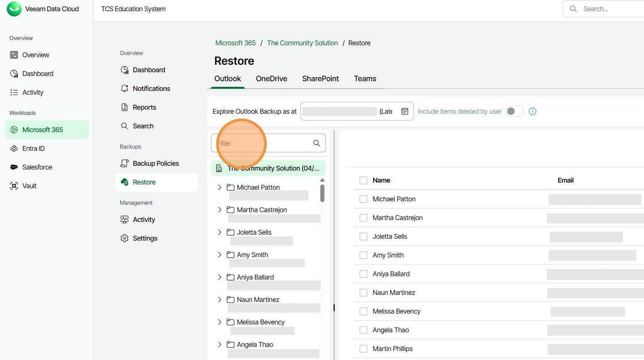Open Salesforce workload in sidebar
The width and height of the screenshot is (644, 360).
click(x=37, y=167)
